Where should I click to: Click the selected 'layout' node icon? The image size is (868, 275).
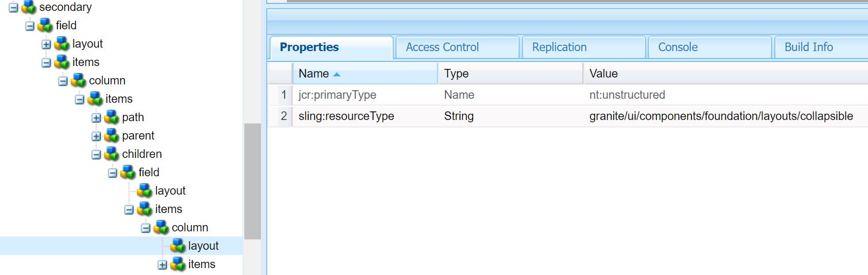(x=178, y=246)
